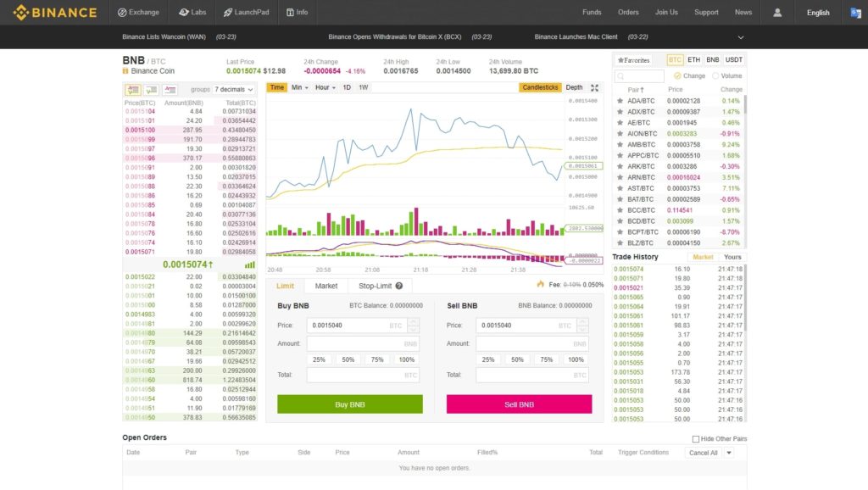Show the Favorites pairs list

634,60
